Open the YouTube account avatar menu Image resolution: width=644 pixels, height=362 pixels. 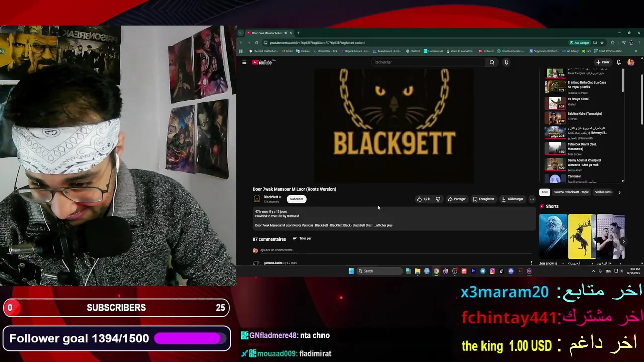pyautogui.click(x=631, y=62)
